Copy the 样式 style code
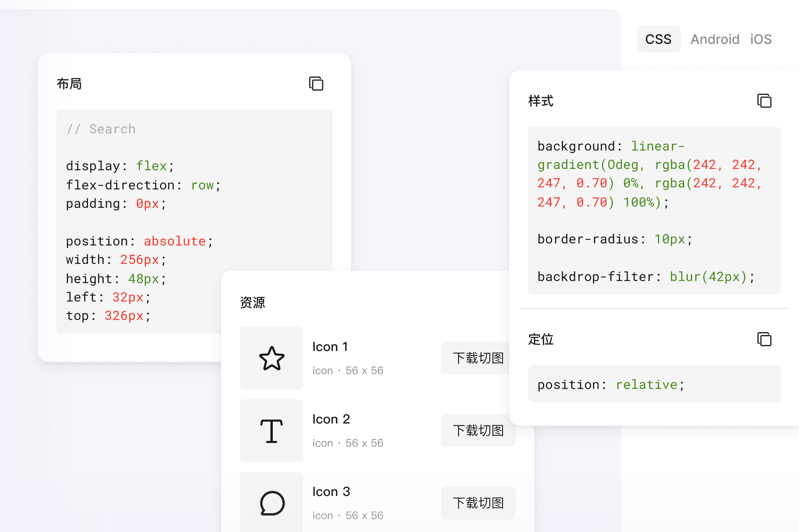The height and width of the screenshot is (532, 799). 764,101
